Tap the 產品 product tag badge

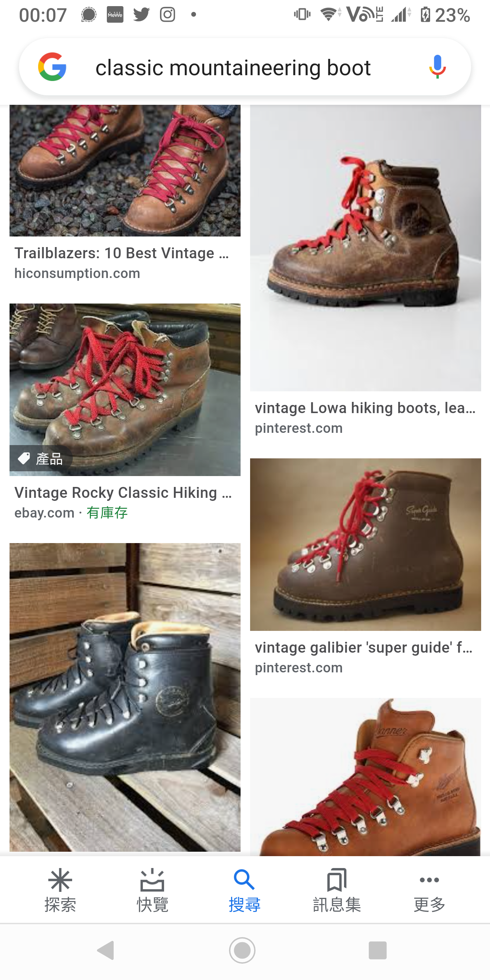pos(41,459)
